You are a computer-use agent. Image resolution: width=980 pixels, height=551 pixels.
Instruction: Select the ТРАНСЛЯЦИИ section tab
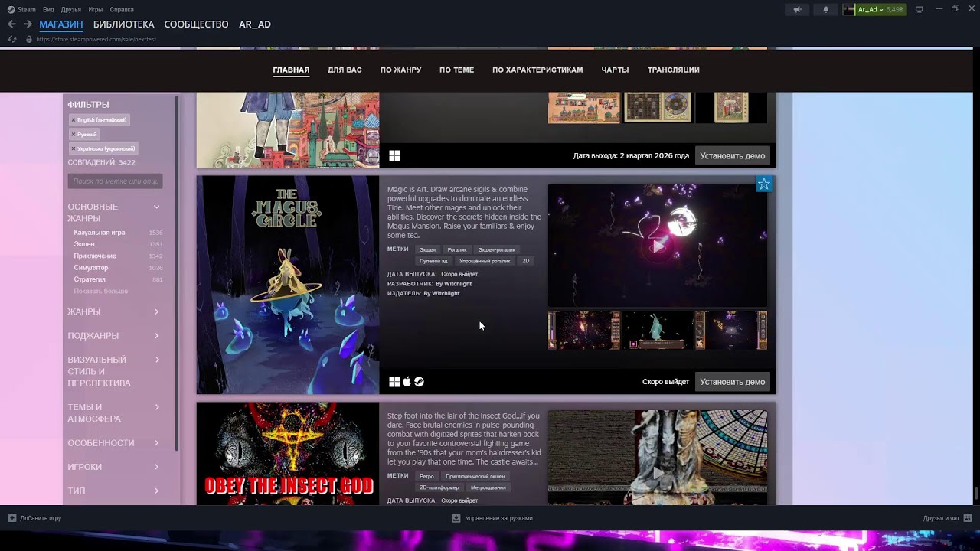coord(674,70)
